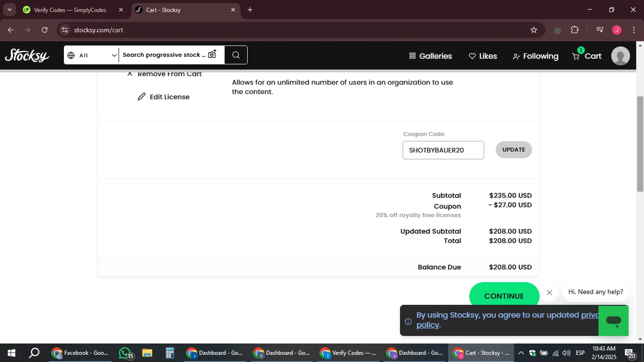This screenshot has width=644, height=362.
Task: Click the magnifier search button
Action: (x=236, y=55)
